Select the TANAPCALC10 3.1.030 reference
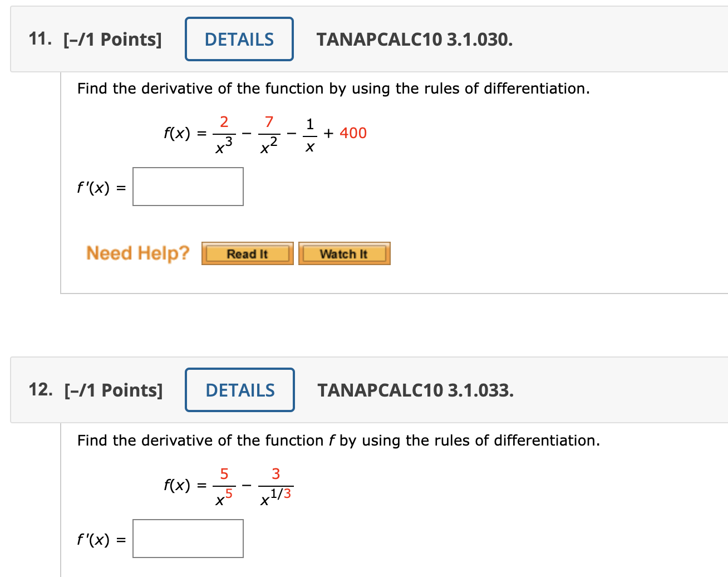The image size is (728, 577). pos(414,40)
